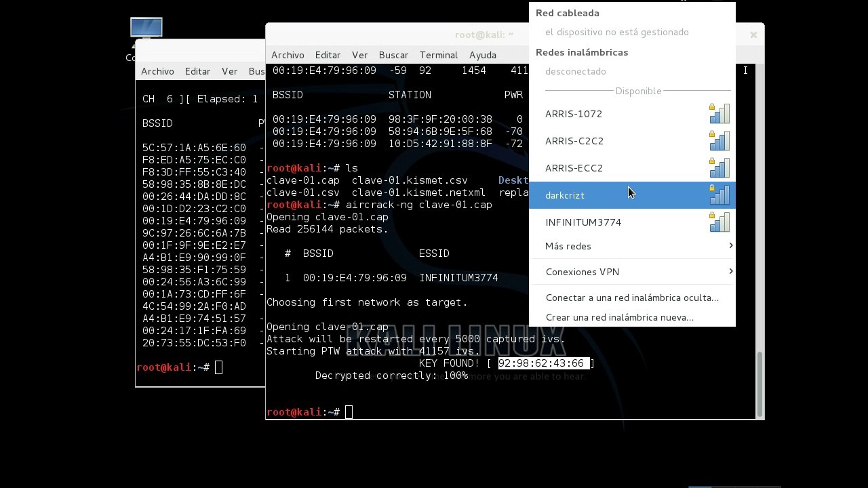
Task: Click station 58:94:6B:9E:5F:68 in front terminal
Action: point(440,131)
